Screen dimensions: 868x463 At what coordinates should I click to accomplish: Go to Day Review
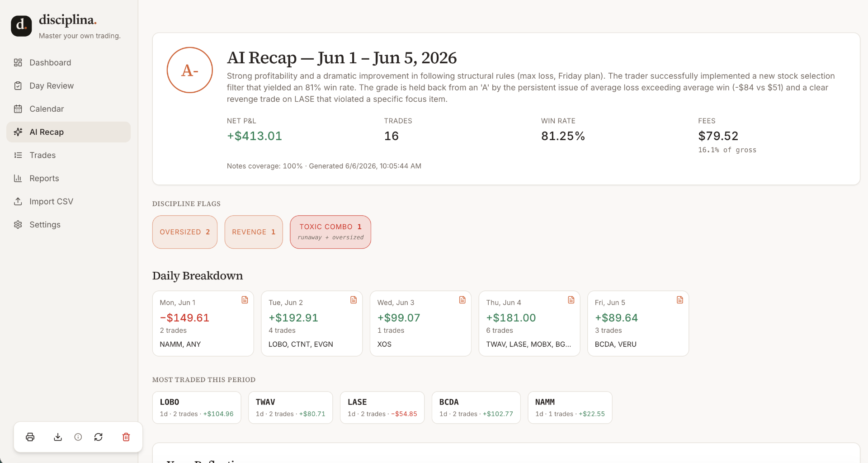point(68,86)
